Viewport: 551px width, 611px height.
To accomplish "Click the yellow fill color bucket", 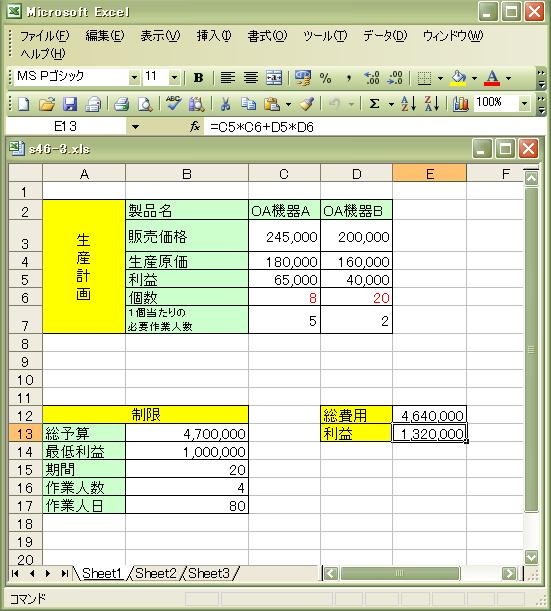I will click(459, 78).
